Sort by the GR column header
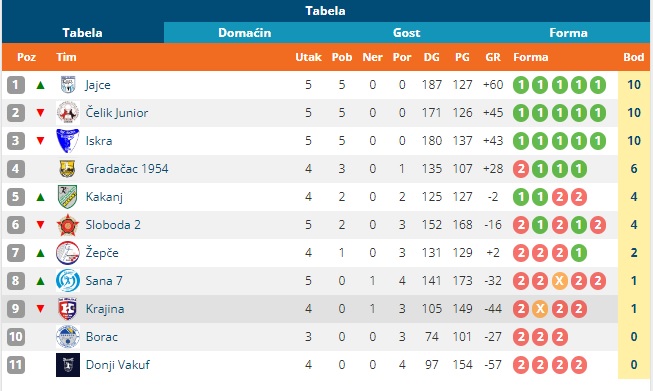 coord(493,57)
